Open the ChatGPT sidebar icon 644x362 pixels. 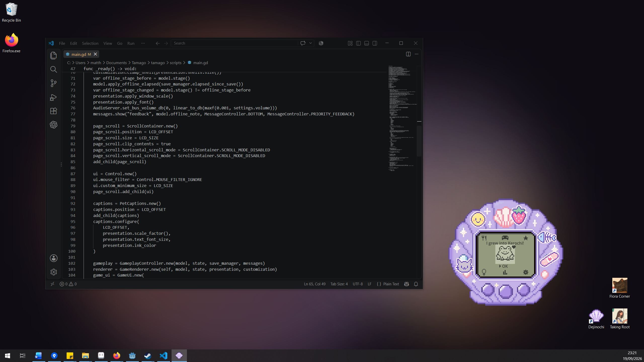[x=53, y=125]
